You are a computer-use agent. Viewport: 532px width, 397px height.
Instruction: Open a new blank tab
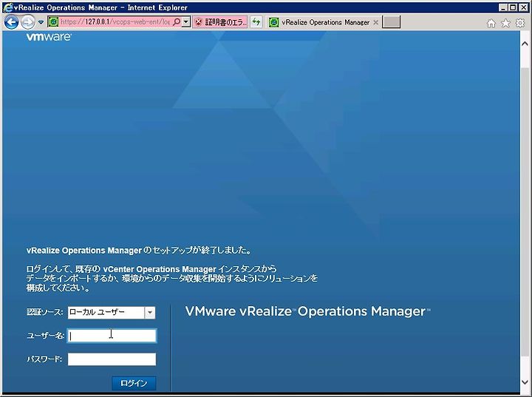pos(391,22)
